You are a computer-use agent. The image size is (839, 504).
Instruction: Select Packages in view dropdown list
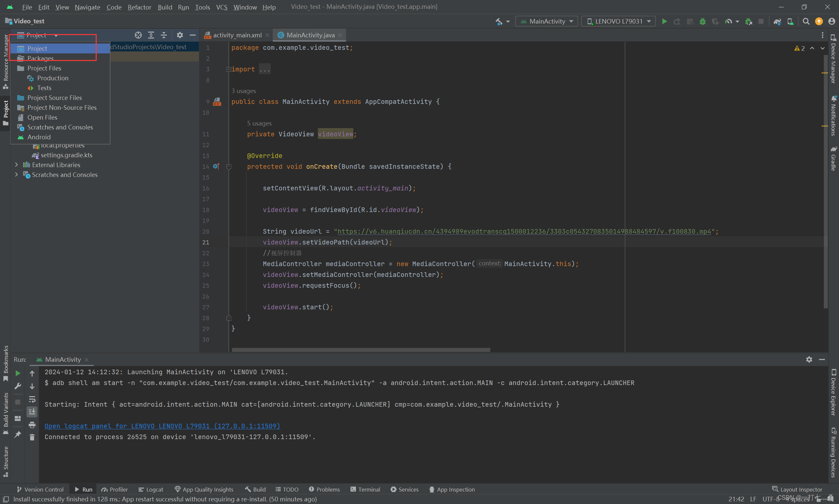(60, 58)
